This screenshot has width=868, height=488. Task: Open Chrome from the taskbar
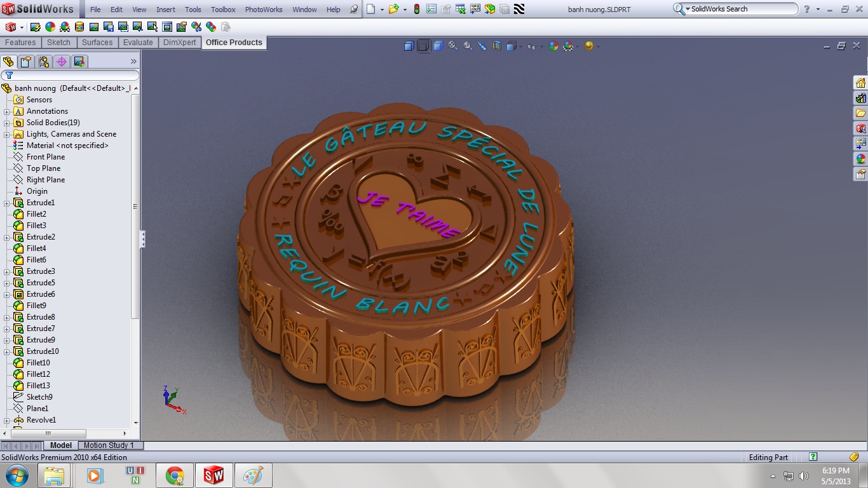click(175, 475)
